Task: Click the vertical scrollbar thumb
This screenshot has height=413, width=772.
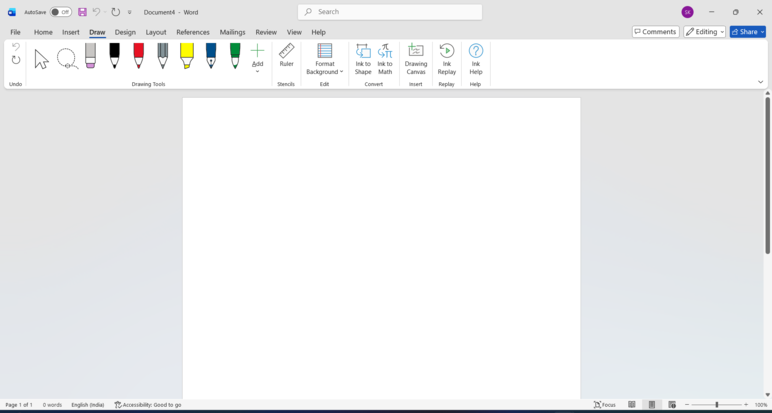Action: point(767,175)
